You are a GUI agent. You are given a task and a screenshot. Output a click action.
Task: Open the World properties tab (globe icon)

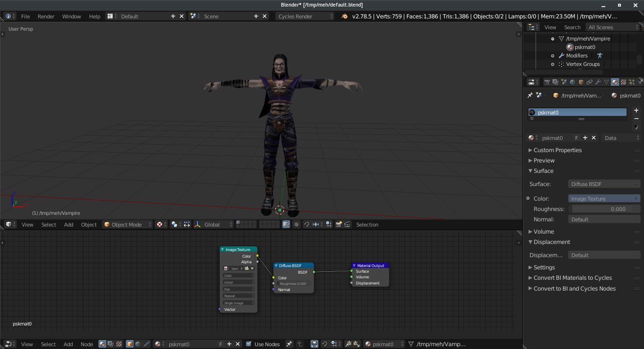[x=572, y=82]
